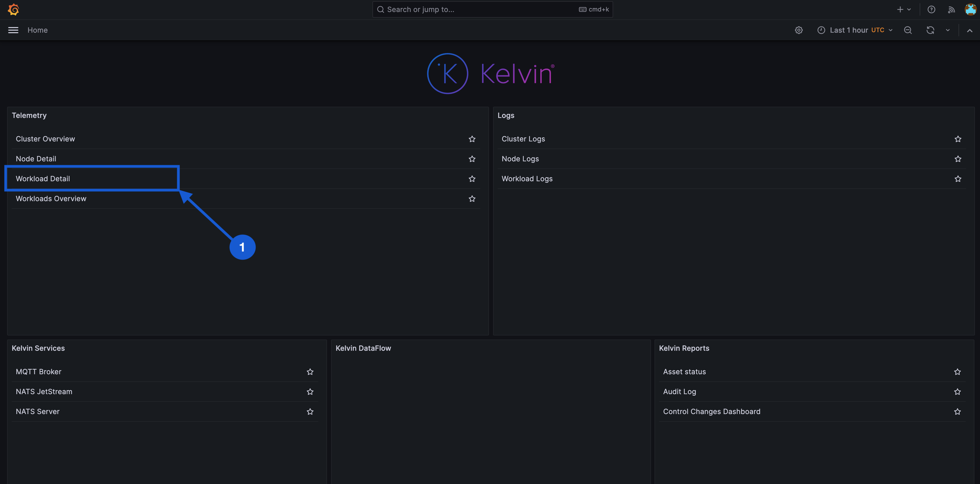Screen dimensions: 980x484
Task: Open dashboard settings via the gear icon
Action: pos(799,30)
